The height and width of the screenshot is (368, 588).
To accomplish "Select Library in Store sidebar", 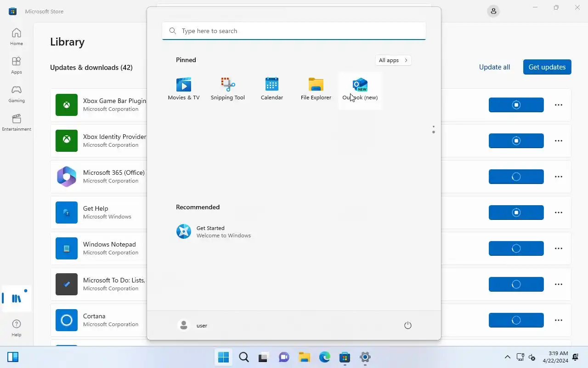I will click(x=17, y=299).
